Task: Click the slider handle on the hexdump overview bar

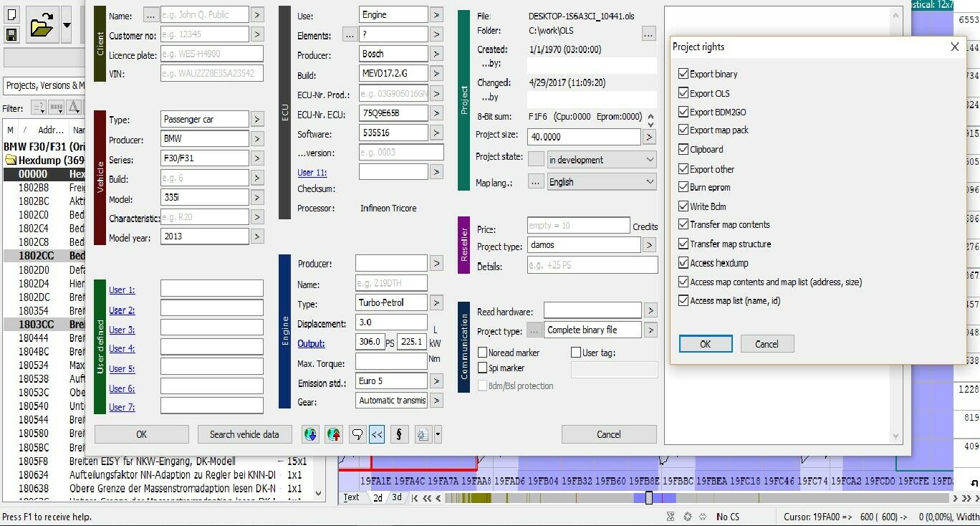Action: click(x=649, y=497)
